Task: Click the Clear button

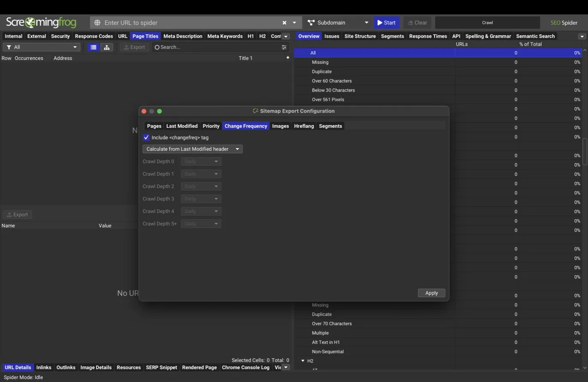Action: (x=417, y=23)
